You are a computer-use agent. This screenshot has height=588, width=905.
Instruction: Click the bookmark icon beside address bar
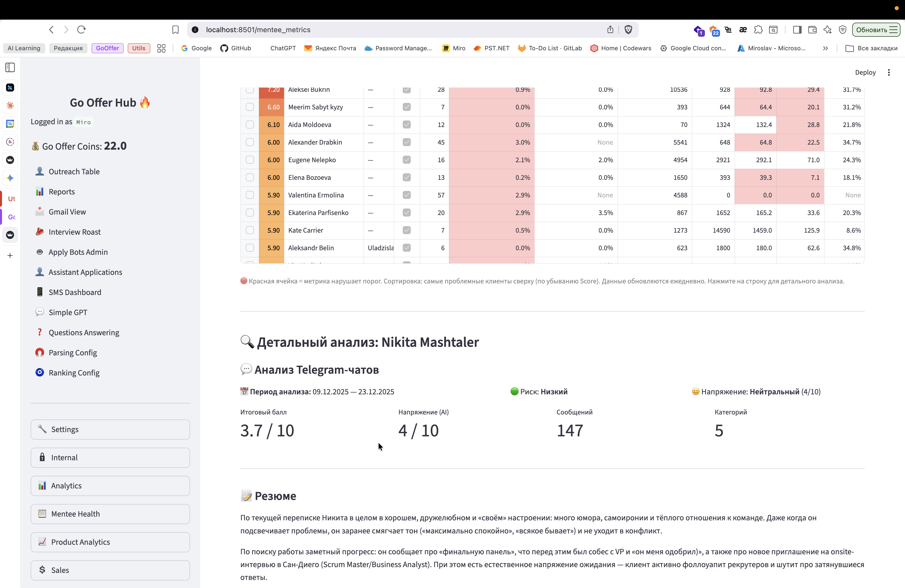point(175,30)
